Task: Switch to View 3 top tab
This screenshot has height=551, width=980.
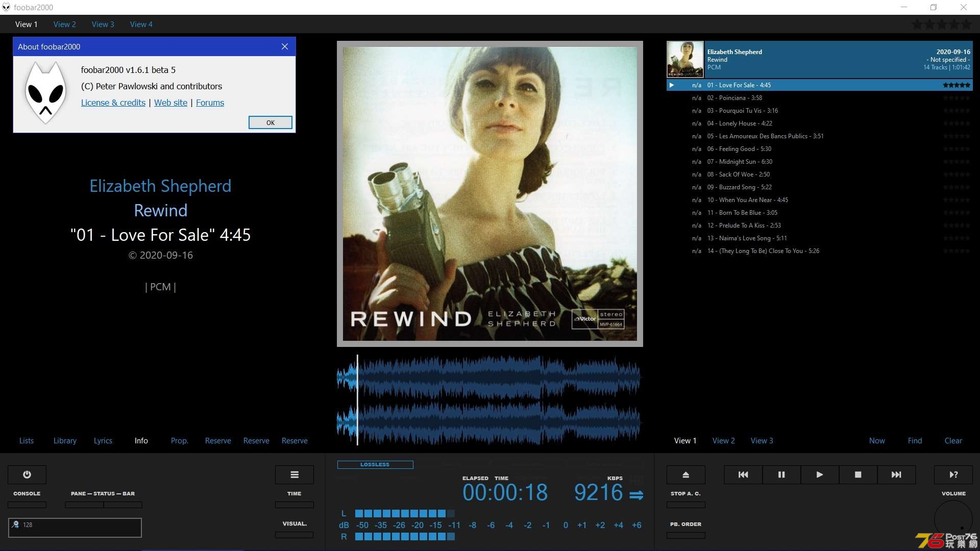Action: coord(103,24)
